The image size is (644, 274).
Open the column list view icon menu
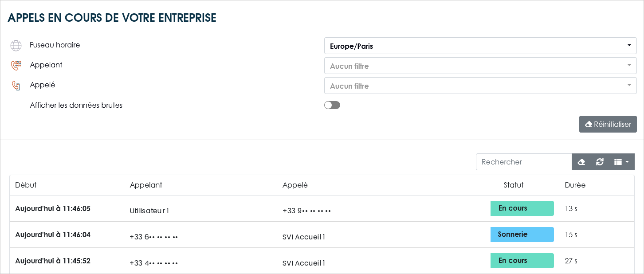click(621, 162)
